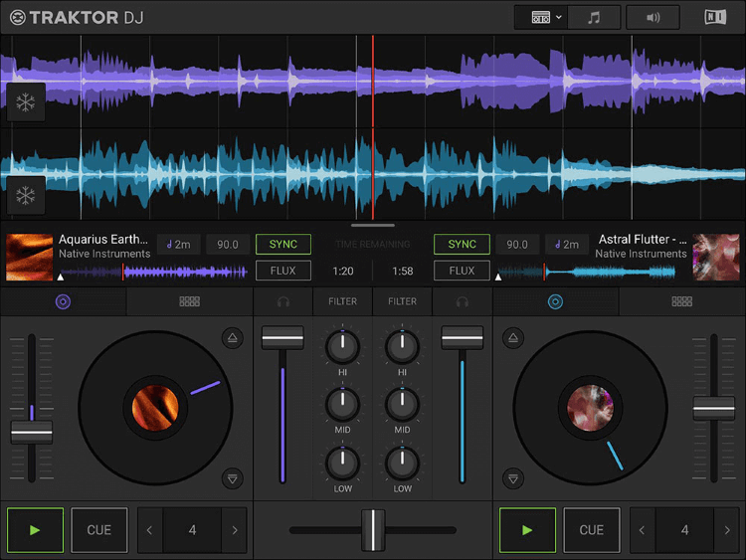The image size is (746, 560).
Task: Activate left deck loop size 4
Action: coord(192,530)
